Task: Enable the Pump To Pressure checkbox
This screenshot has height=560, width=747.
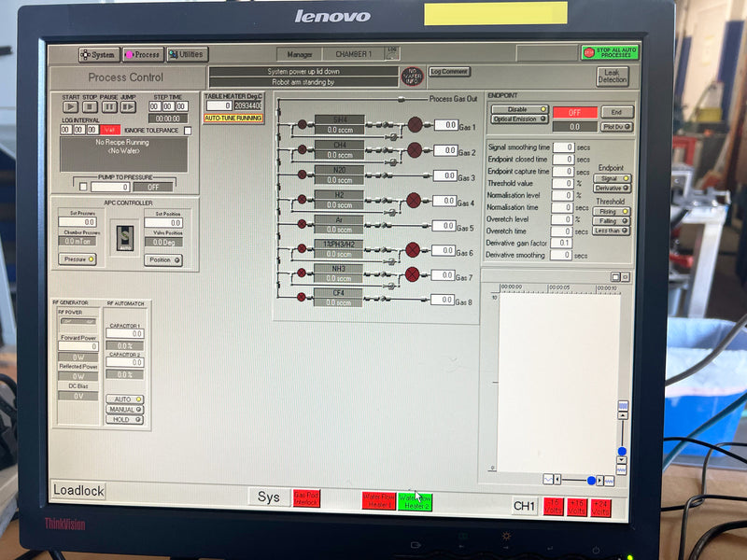Action: point(83,187)
